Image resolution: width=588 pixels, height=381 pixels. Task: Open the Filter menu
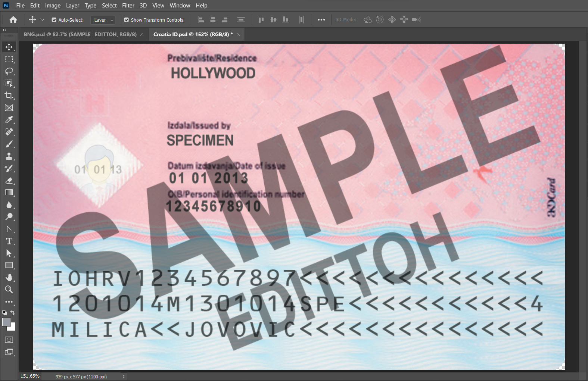point(128,6)
